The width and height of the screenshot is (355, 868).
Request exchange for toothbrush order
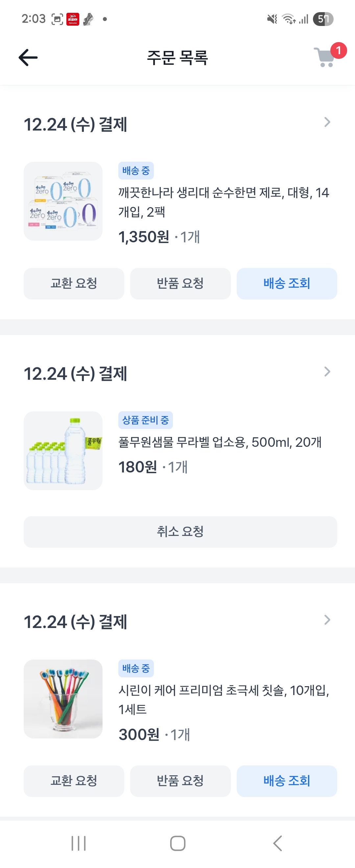(x=74, y=781)
